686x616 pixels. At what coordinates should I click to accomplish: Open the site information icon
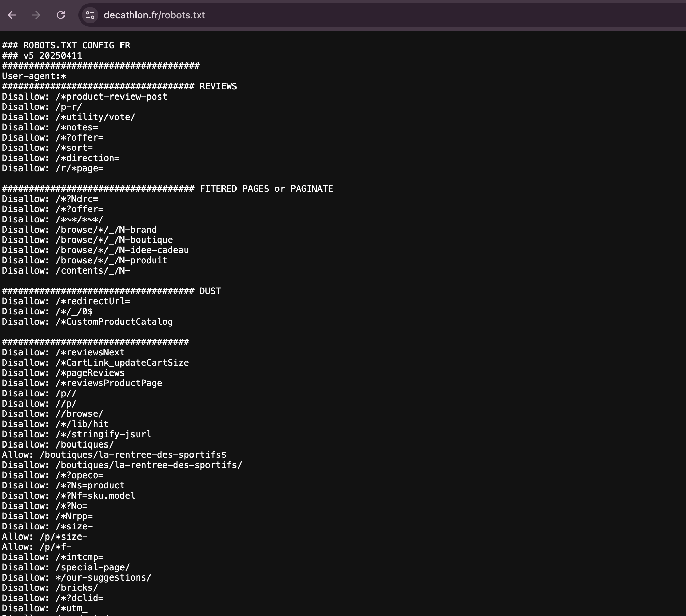(90, 15)
